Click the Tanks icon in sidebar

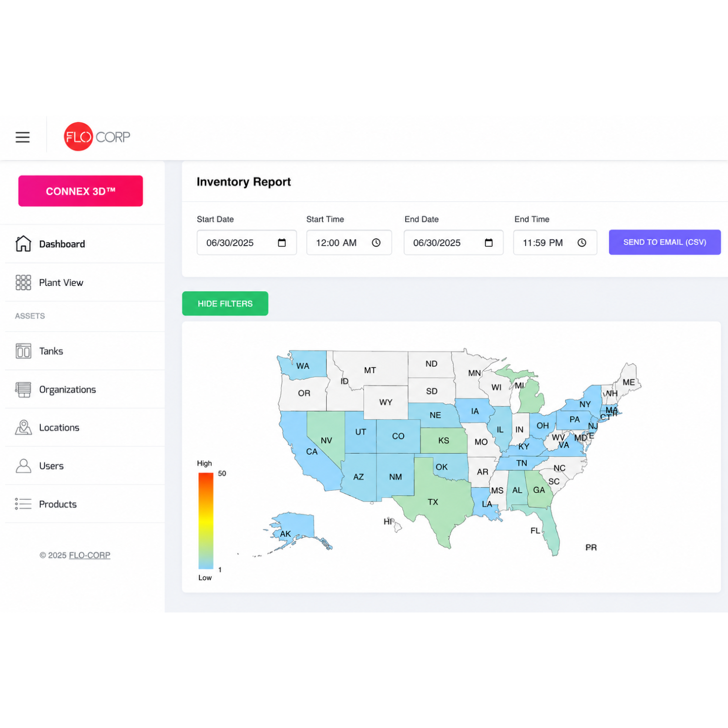23,351
